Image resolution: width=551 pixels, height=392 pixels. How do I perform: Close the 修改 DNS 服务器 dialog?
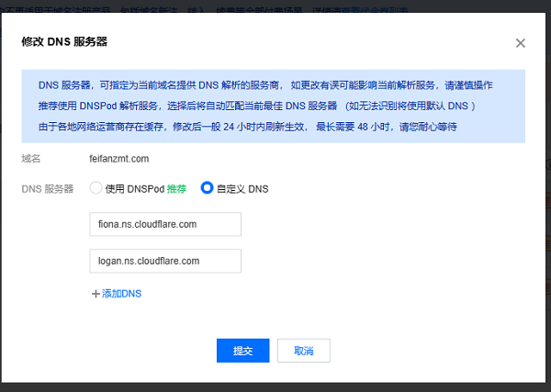point(521,43)
